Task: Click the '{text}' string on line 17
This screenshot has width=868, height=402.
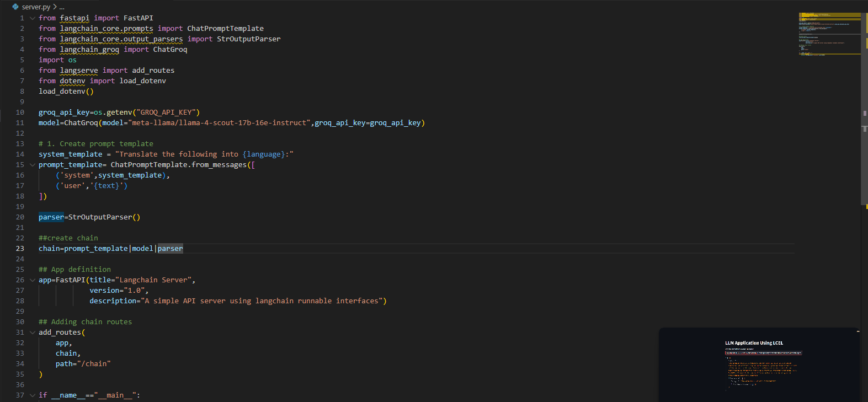Action: tap(106, 186)
